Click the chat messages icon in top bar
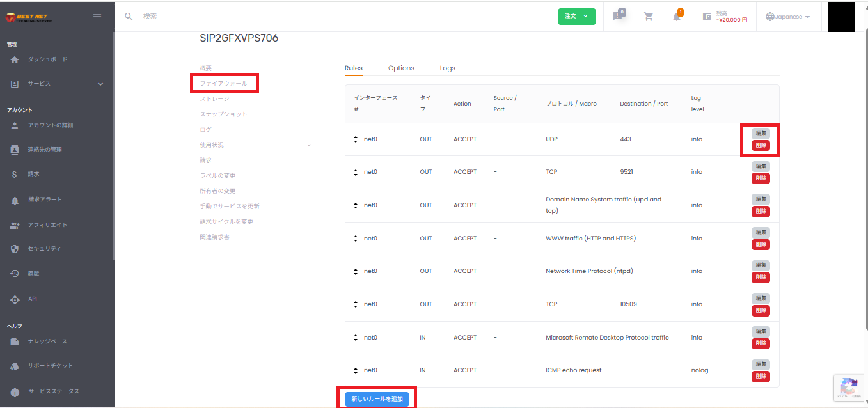 618,17
